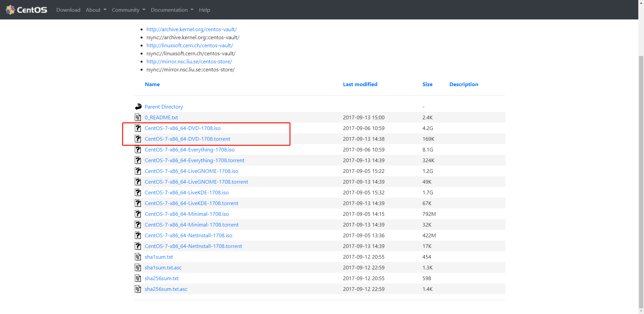Click the icon beside CentOS-7-x86_64-LiveKDE-1708.iso
The height and width of the screenshot is (314, 644).
(138, 192)
